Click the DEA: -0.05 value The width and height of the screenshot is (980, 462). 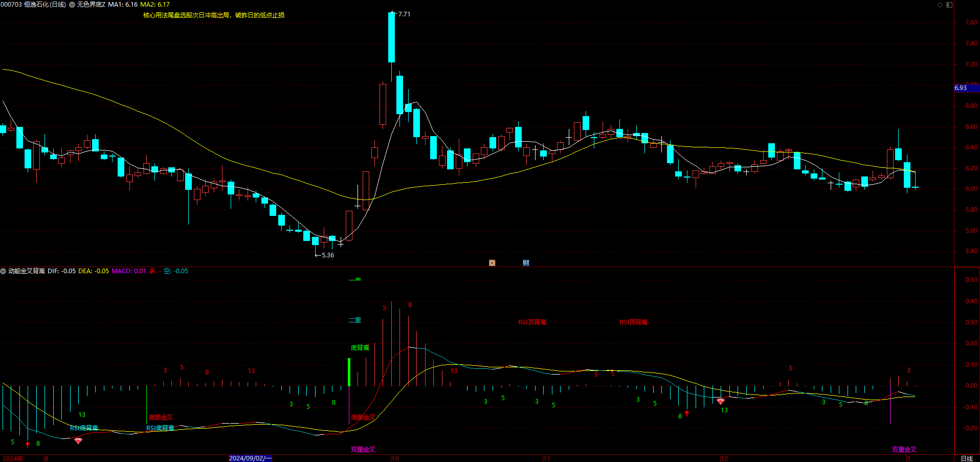pyautogui.click(x=94, y=271)
